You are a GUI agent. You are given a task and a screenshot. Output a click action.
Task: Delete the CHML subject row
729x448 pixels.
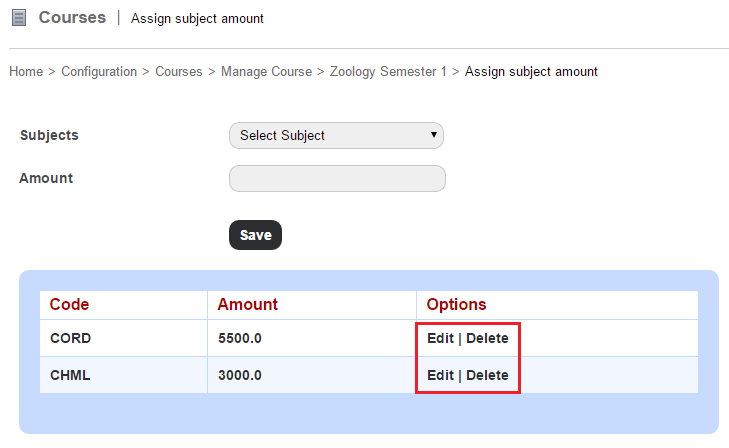tap(487, 375)
